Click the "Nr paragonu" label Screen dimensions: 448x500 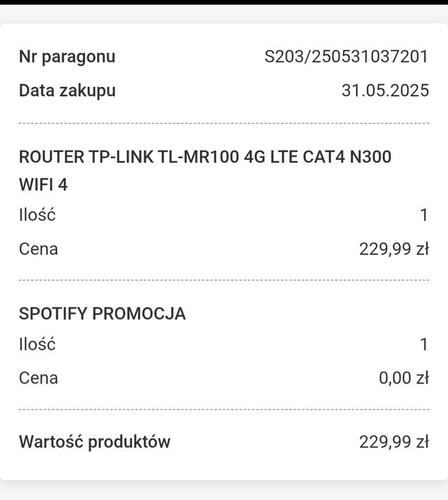click(x=67, y=56)
